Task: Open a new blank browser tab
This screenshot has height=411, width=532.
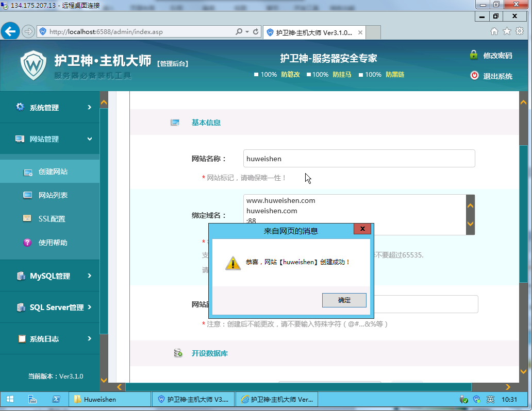Action: [x=373, y=32]
